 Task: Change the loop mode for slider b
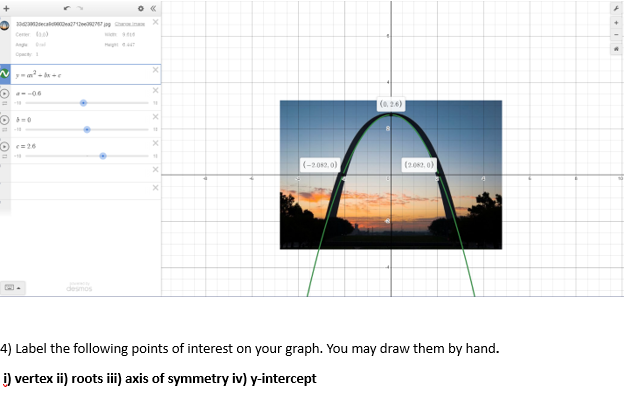point(5,130)
